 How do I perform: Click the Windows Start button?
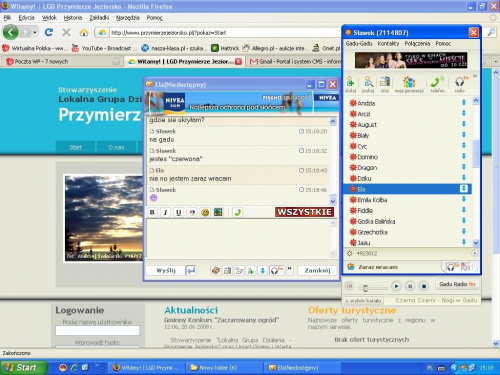[23, 368]
